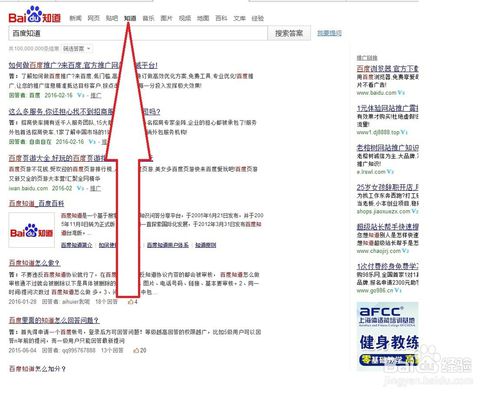The image size is (500, 398).
Task: Click the Baidu Zhidao thumbnail in Baike result
Action: tap(32, 230)
